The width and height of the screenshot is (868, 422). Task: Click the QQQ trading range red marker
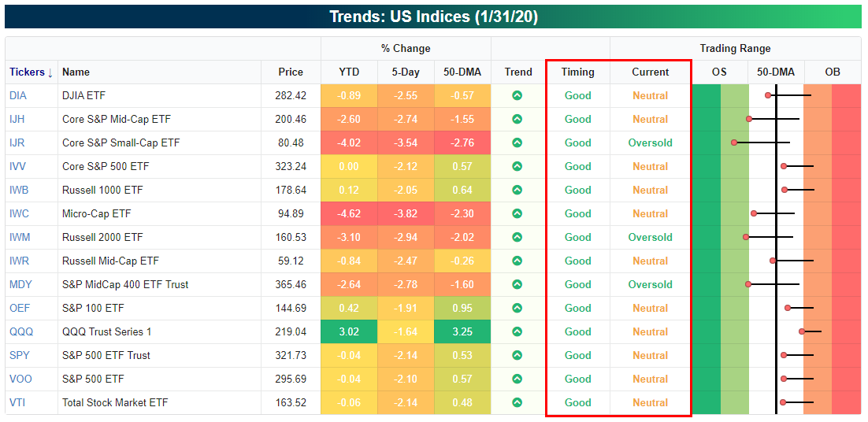pyautogui.click(x=802, y=331)
